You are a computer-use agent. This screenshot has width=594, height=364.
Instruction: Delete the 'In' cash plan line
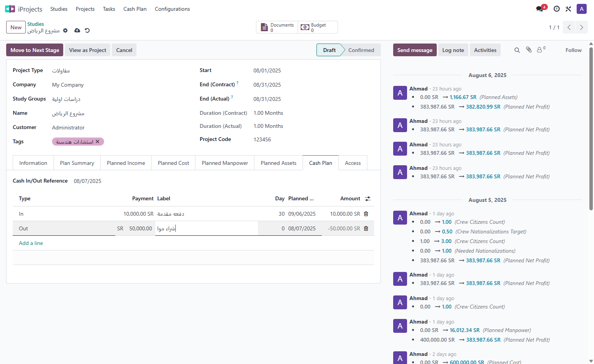(x=366, y=214)
